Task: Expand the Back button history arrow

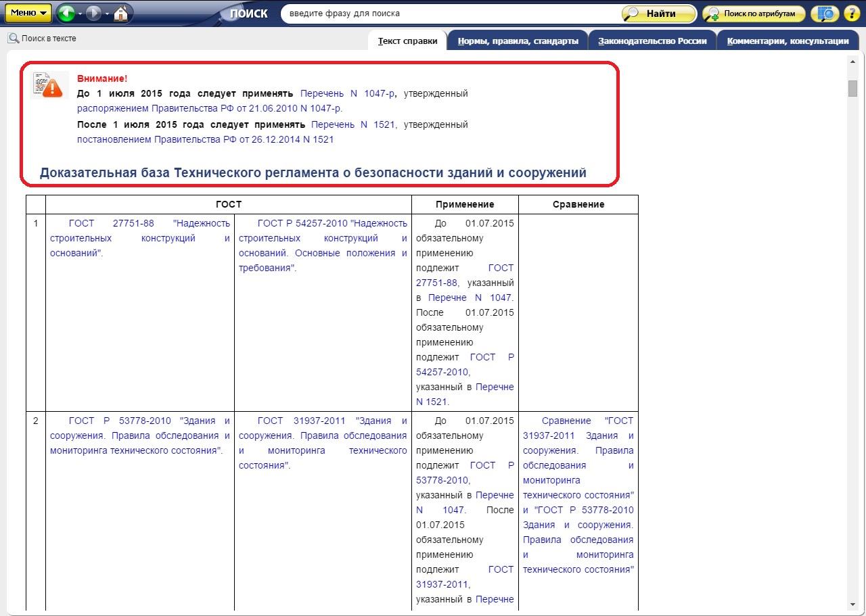Action: tap(80, 14)
